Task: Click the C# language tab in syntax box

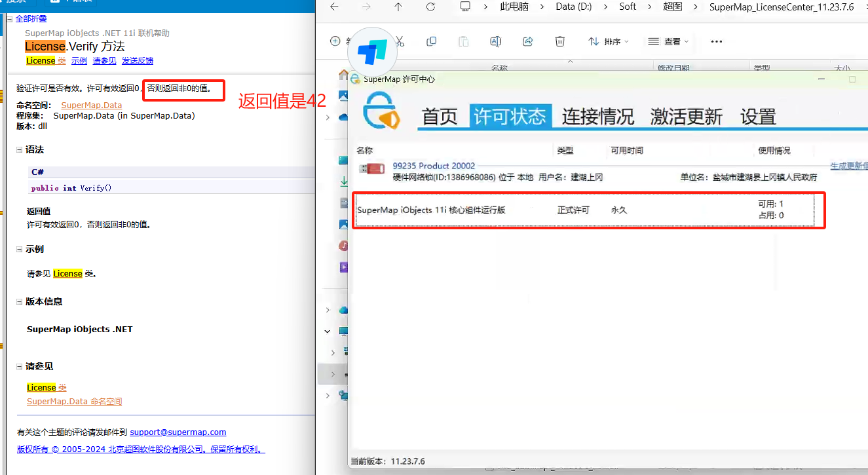Action: [37, 172]
